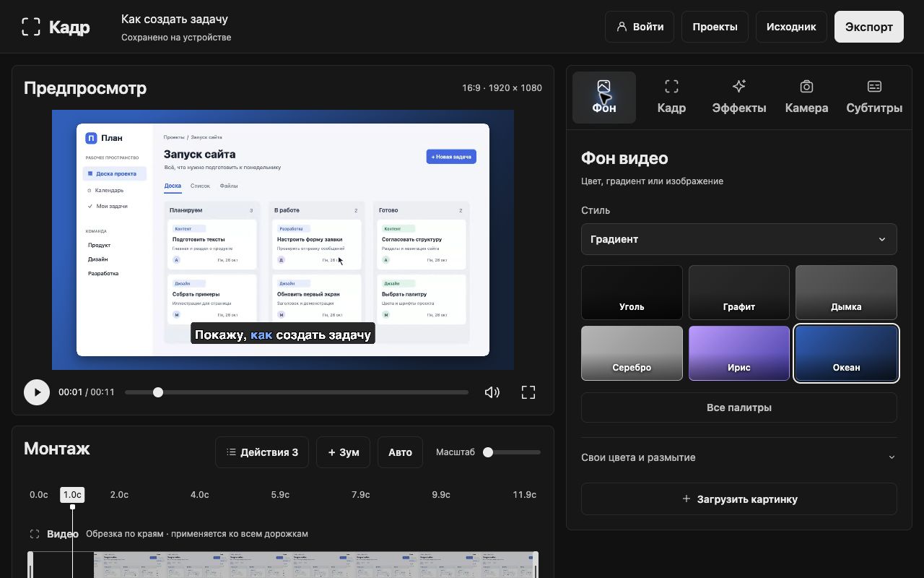Image resolution: width=924 pixels, height=578 pixels.
Task: Click the 4.0с mark on timeline ruler
Action: pos(200,495)
